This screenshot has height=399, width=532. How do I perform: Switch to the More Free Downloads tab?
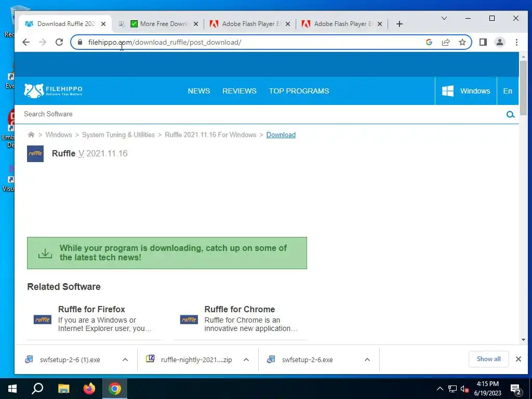click(x=159, y=24)
